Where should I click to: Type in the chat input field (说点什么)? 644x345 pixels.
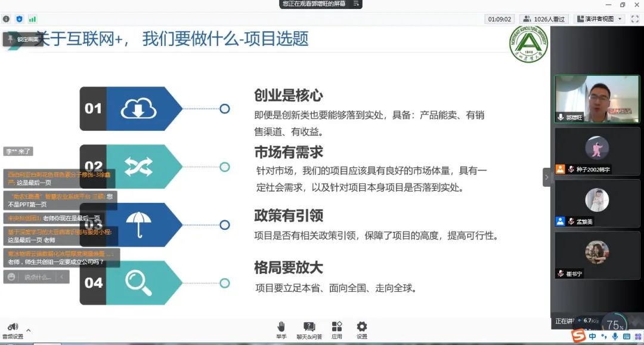click(x=38, y=277)
